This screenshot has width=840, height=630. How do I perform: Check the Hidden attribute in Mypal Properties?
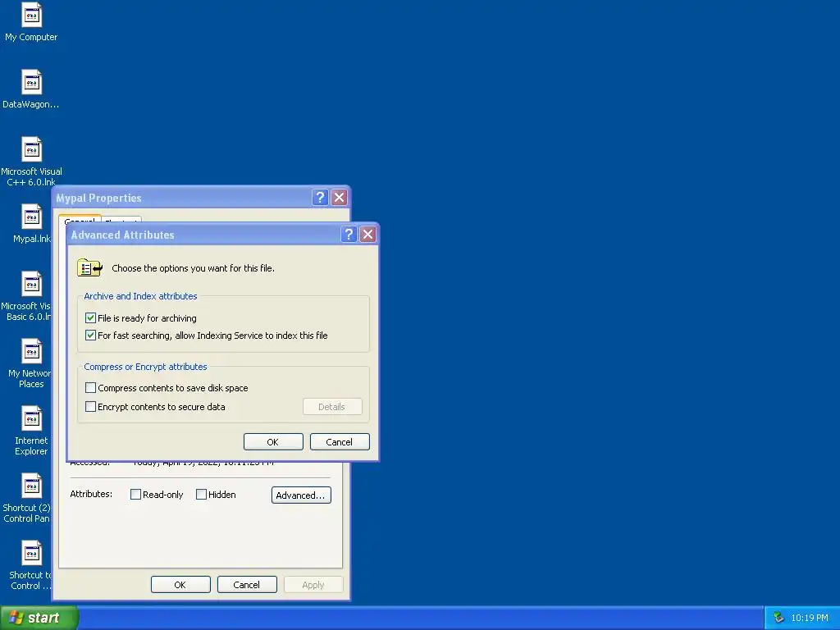(202, 495)
